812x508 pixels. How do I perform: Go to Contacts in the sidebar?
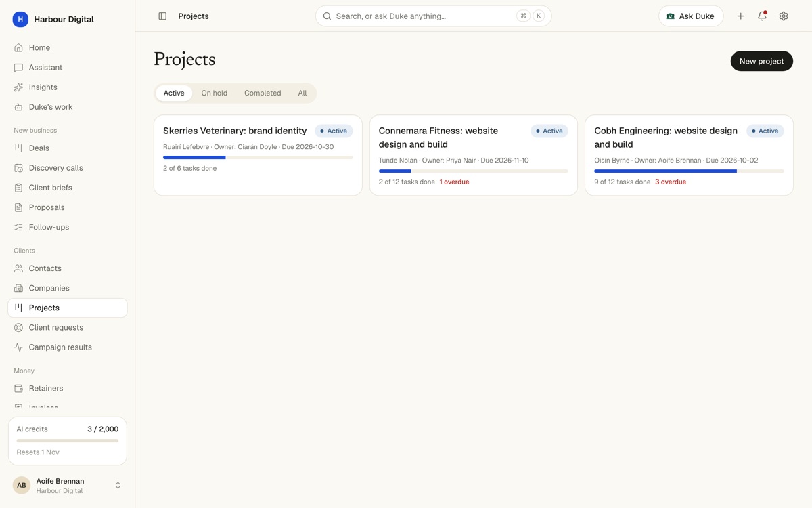68,268
